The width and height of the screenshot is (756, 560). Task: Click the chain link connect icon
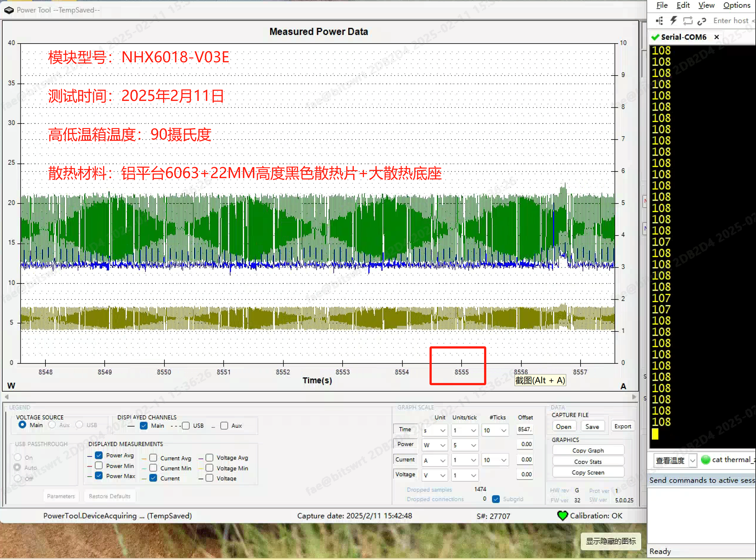pyautogui.click(x=701, y=21)
